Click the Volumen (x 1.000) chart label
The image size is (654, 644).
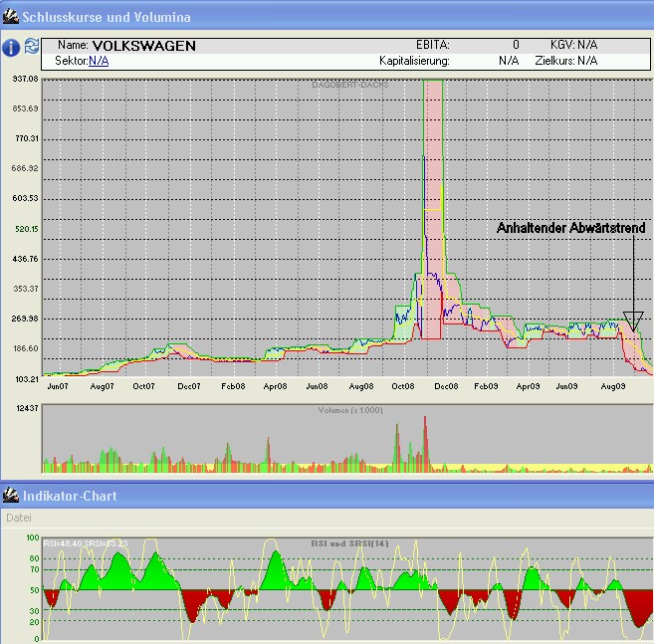(350, 410)
